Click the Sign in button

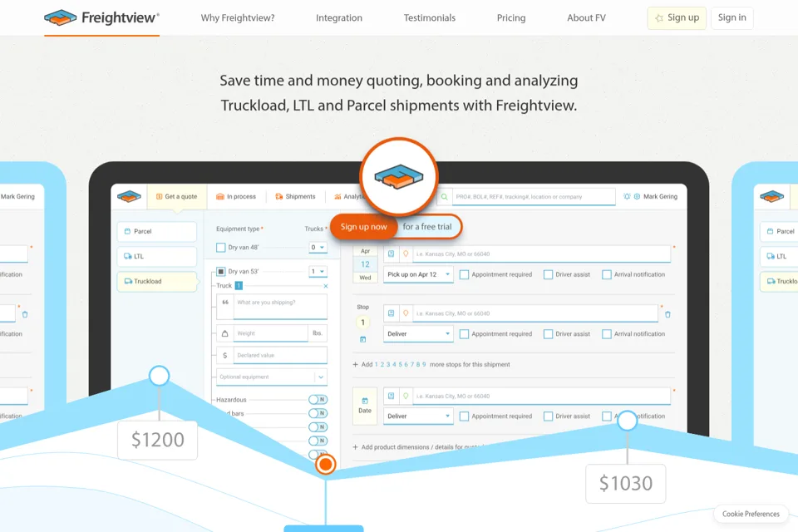[731, 17]
